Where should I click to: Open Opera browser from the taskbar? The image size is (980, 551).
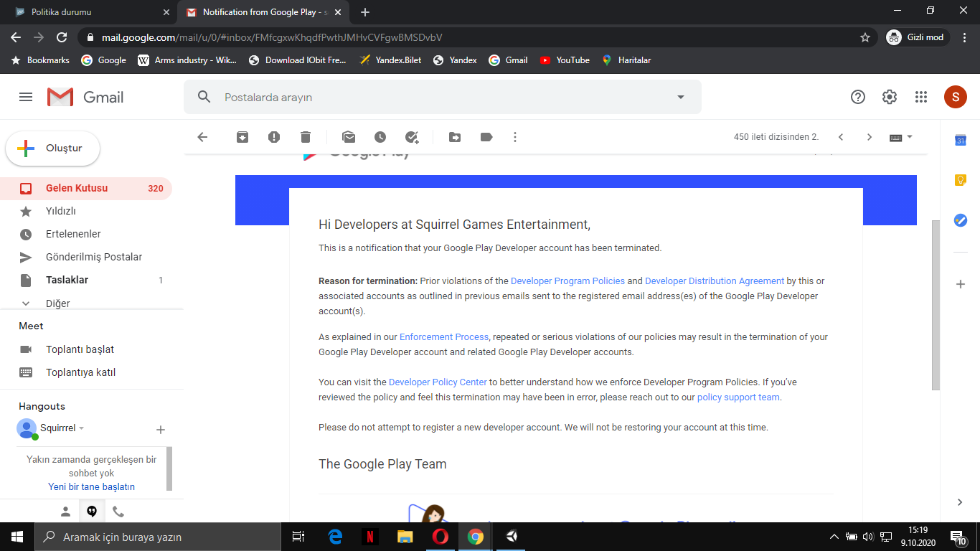click(x=440, y=537)
